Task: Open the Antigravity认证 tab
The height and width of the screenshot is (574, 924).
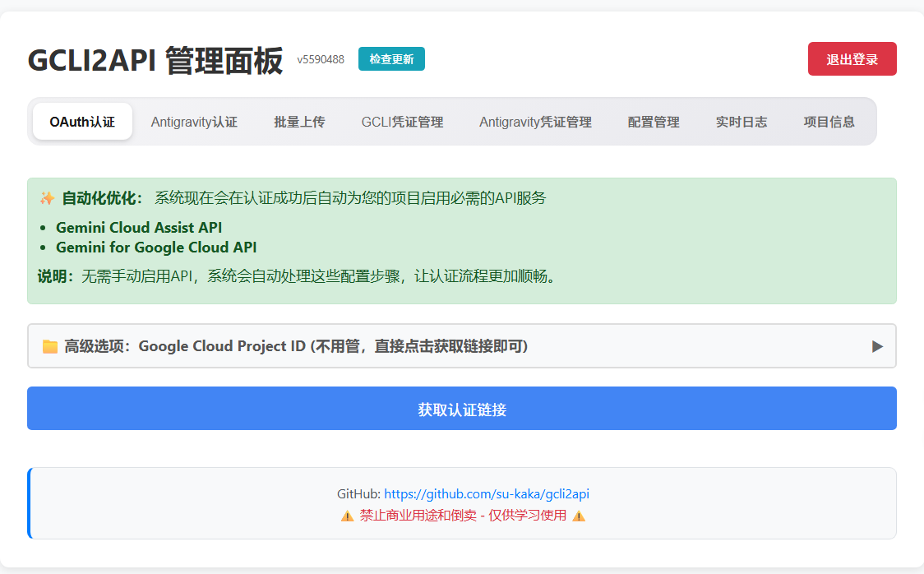Action: point(194,122)
